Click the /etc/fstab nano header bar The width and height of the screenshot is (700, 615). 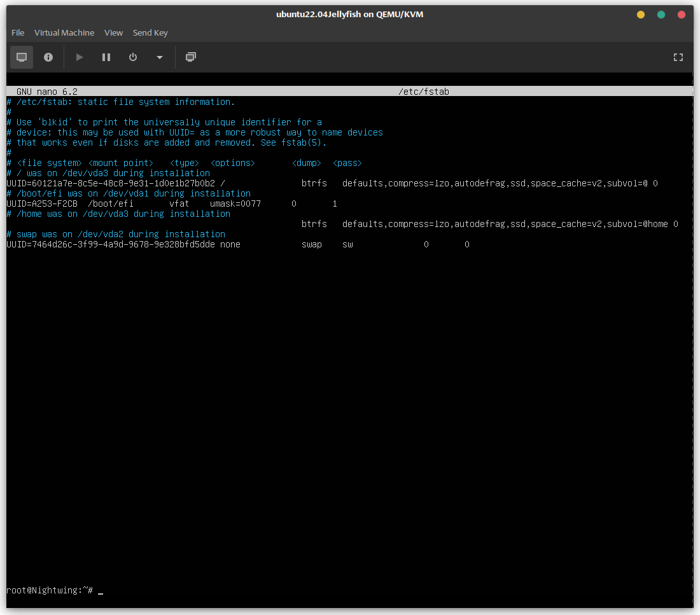[x=350, y=92]
